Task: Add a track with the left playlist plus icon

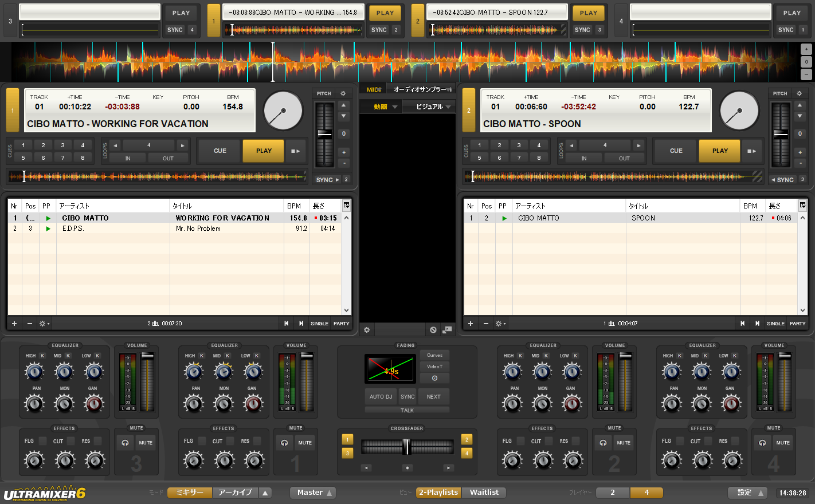Action: 14,324
